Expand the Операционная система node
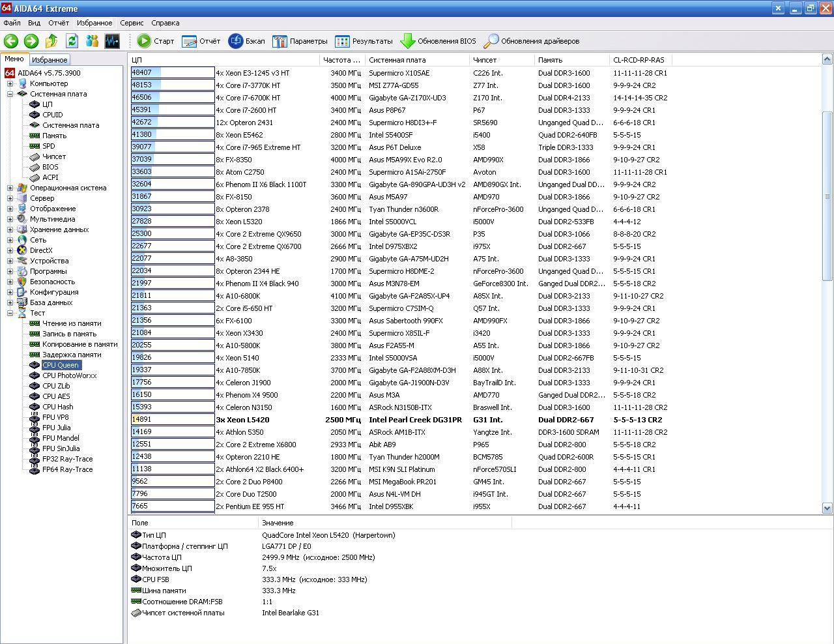Screen dimensions: 834x644 pos(10,188)
